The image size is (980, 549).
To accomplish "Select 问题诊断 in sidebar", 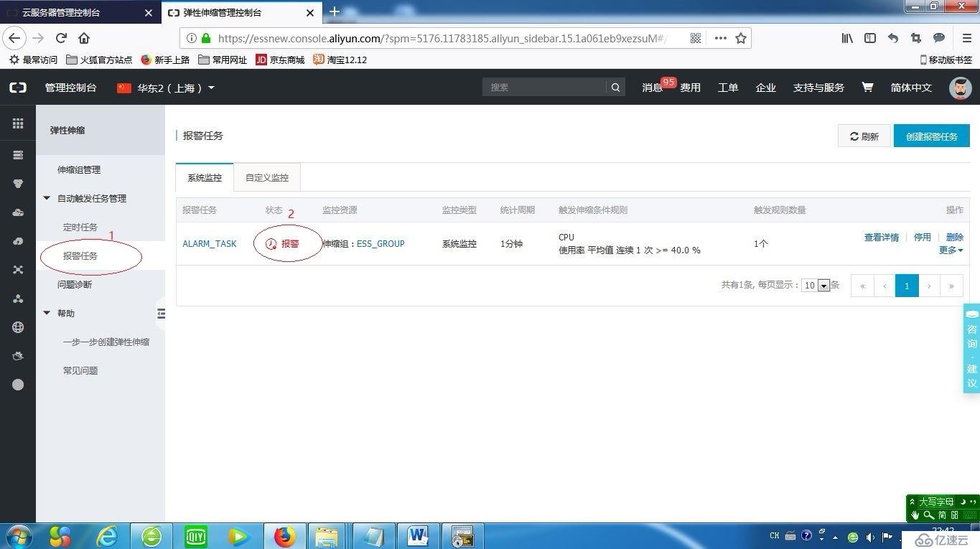I will [75, 284].
